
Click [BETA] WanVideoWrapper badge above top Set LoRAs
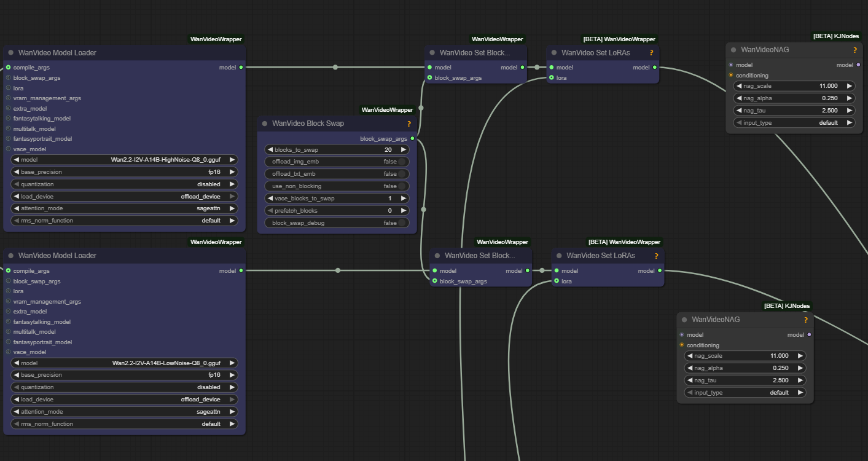[619, 39]
